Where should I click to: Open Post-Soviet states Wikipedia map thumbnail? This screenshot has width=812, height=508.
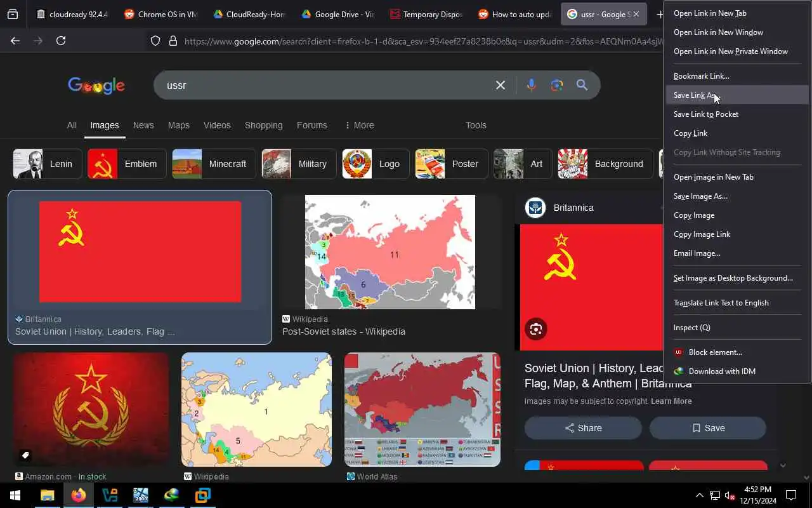pos(390,252)
